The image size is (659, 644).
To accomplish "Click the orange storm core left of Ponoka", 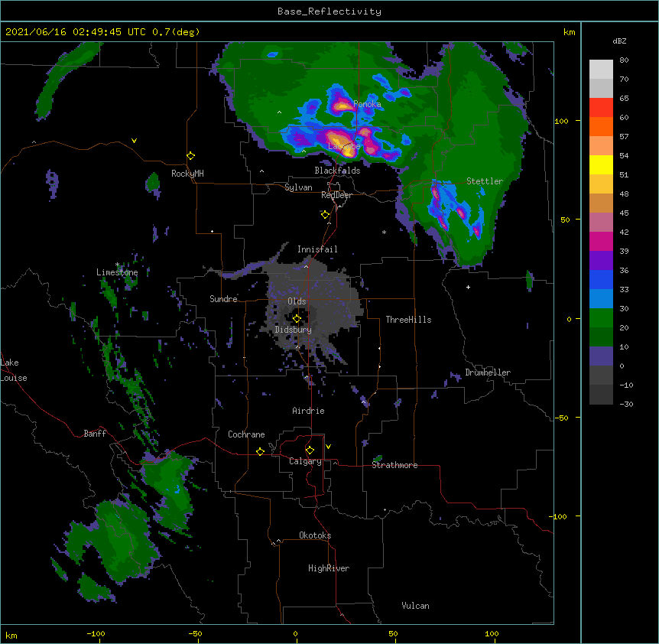I will (x=342, y=106).
